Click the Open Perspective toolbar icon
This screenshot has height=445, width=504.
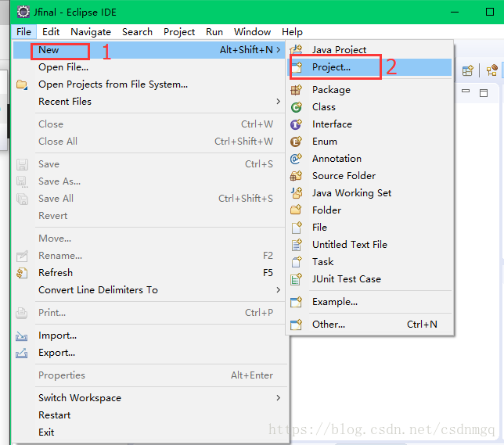pyautogui.click(x=468, y=70)
